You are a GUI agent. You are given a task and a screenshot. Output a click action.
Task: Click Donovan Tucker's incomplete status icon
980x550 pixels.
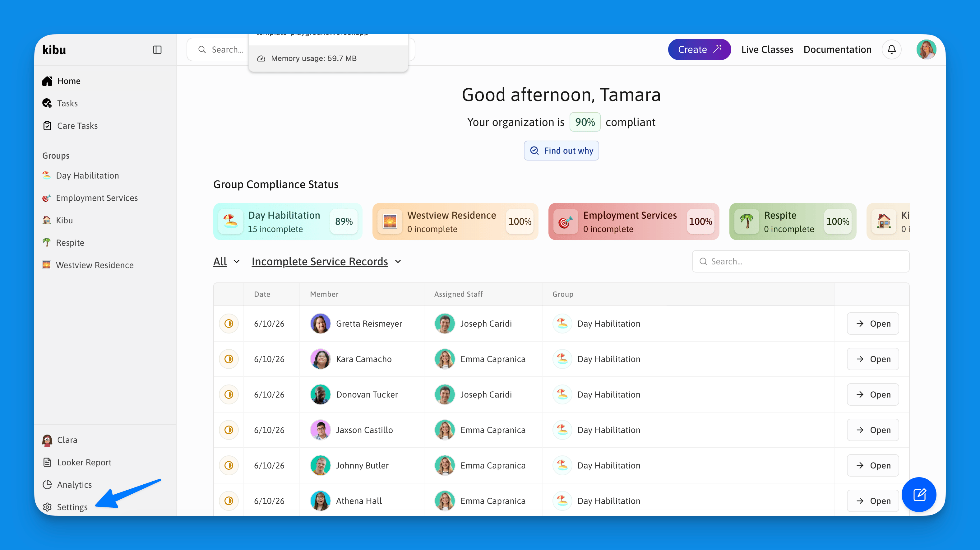(229, 394)
